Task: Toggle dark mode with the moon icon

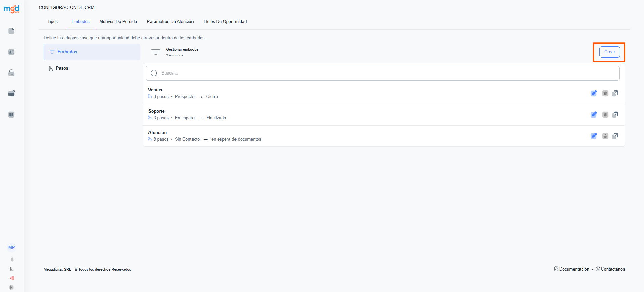Action: [12, 269]
